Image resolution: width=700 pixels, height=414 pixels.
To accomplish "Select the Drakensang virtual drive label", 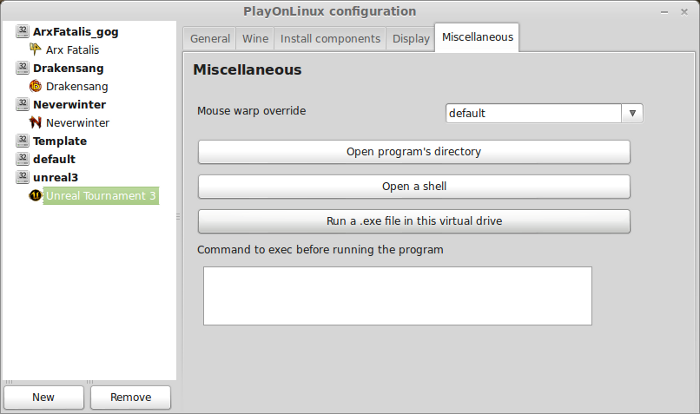I will [x=68, y=68].
